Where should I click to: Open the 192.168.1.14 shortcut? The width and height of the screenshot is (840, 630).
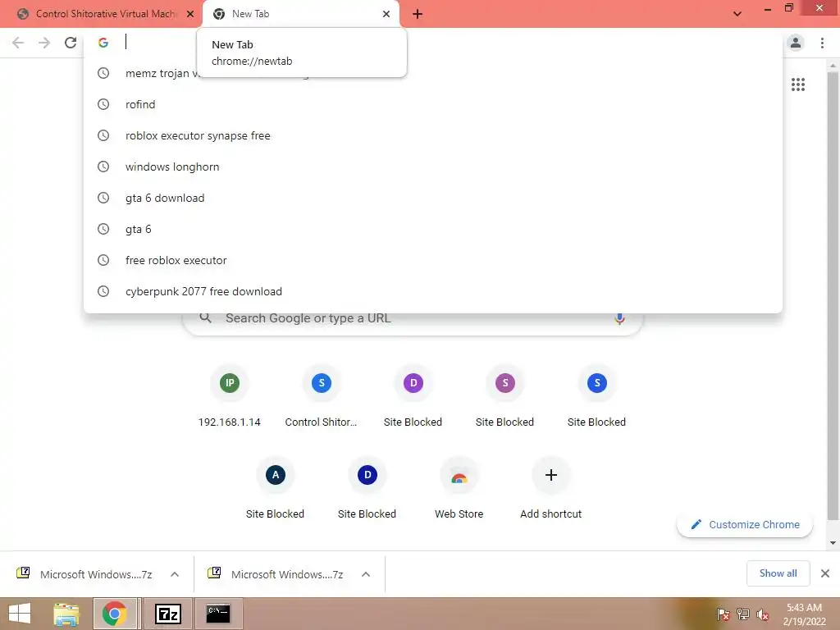click(230, 396)
